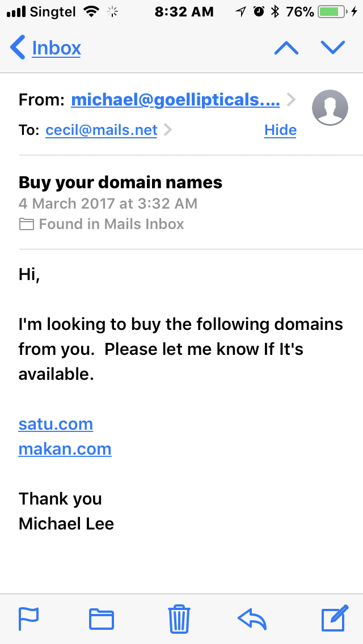Open sender address michael@goellipticals
The width and height of the screenshot is (363, 644).
pos(175,100)
